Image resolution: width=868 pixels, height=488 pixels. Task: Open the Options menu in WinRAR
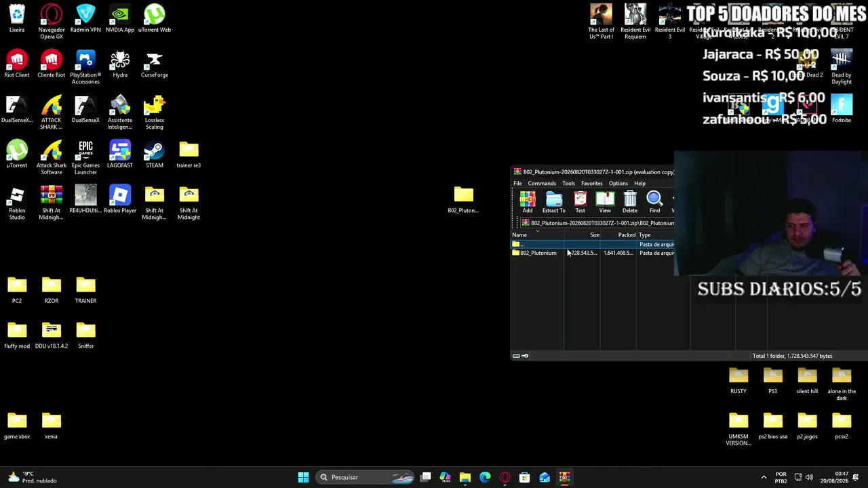point(618,184)
